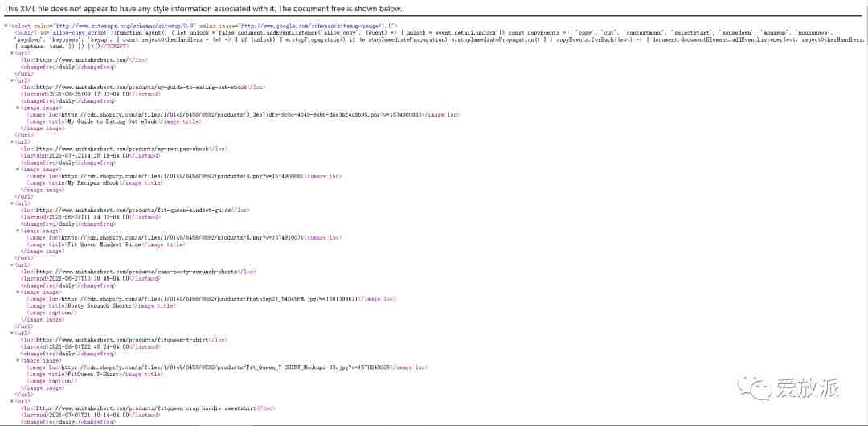Viewport: 868px width, 426px height.
Task: Collapse image:image node of FitQueen T-Shirt
Action: (18, 360)
